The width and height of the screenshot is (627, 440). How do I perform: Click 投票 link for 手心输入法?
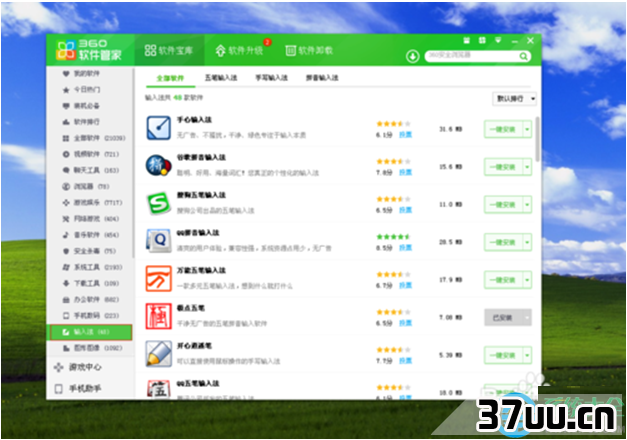point(405,135)
